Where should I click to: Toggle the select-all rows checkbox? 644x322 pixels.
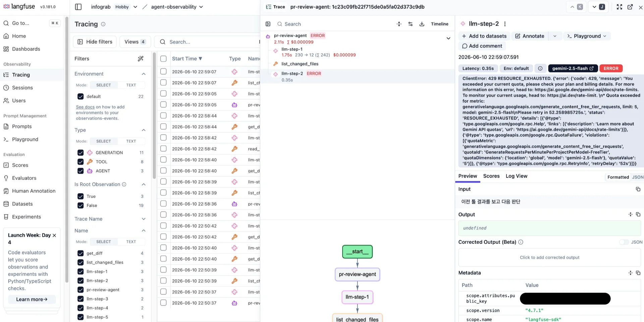(163, 59)
